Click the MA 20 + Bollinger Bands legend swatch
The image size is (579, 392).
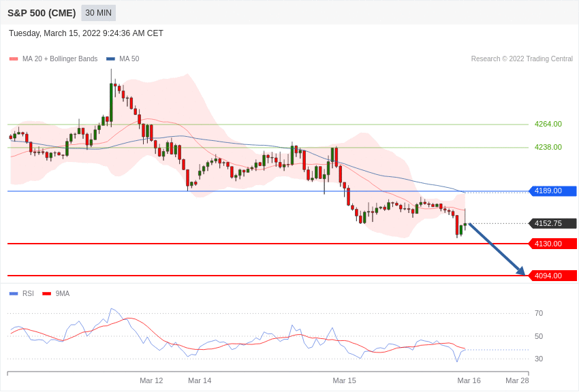[14, 59]
